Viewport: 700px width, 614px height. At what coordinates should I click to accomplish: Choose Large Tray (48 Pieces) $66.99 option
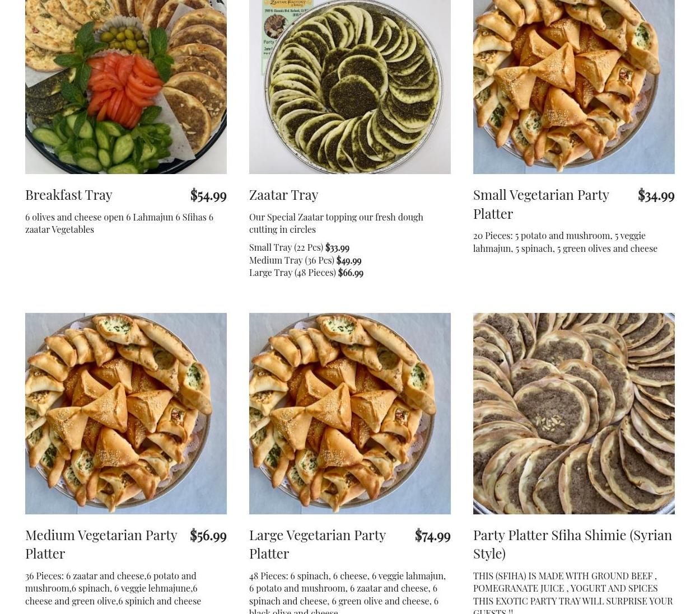tap(306, 273)
